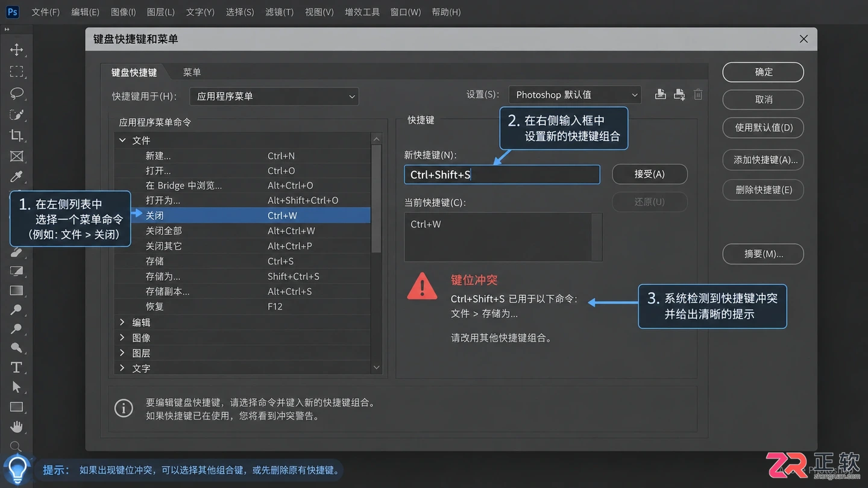Click 使用默认值(D) button
The height and width of the screenshot is (488, 868).
coord(763,128)
